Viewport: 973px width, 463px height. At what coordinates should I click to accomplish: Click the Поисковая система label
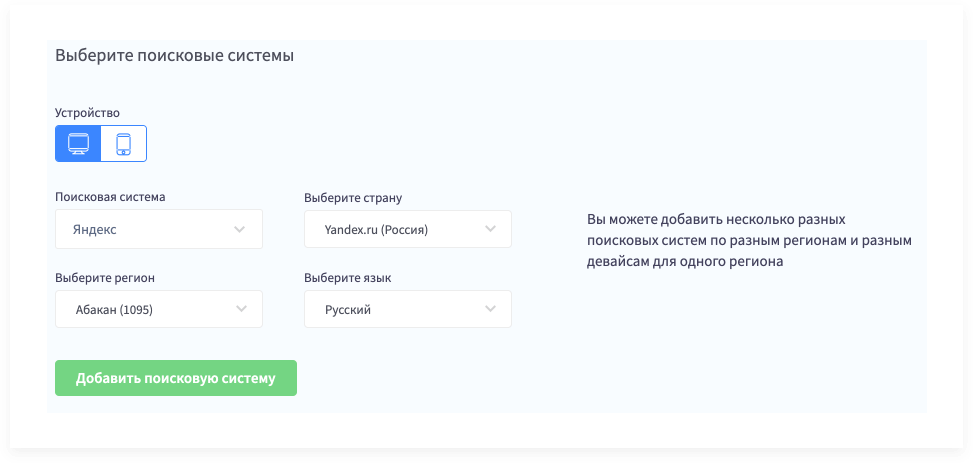click(110, 197)
